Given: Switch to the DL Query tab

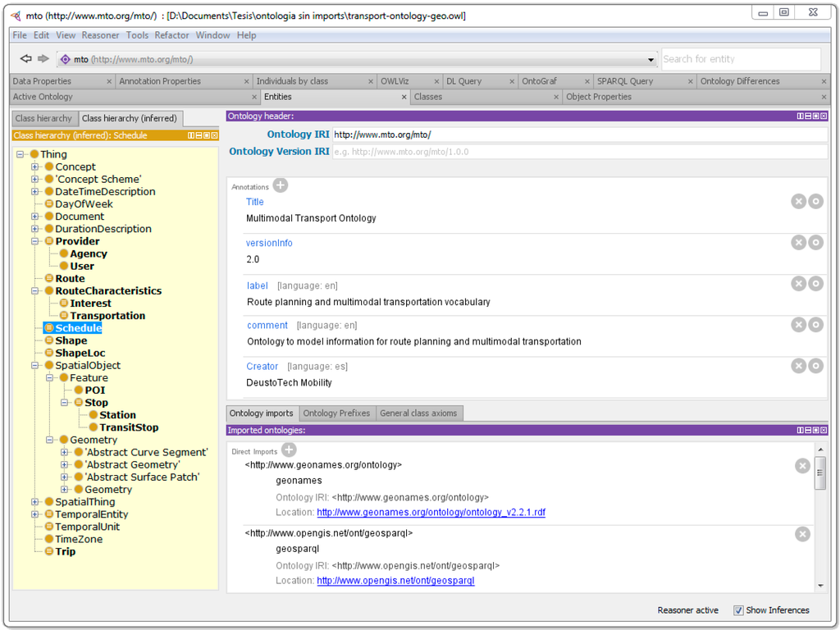Looking at the screenshot, I should [x=463, y=81].
